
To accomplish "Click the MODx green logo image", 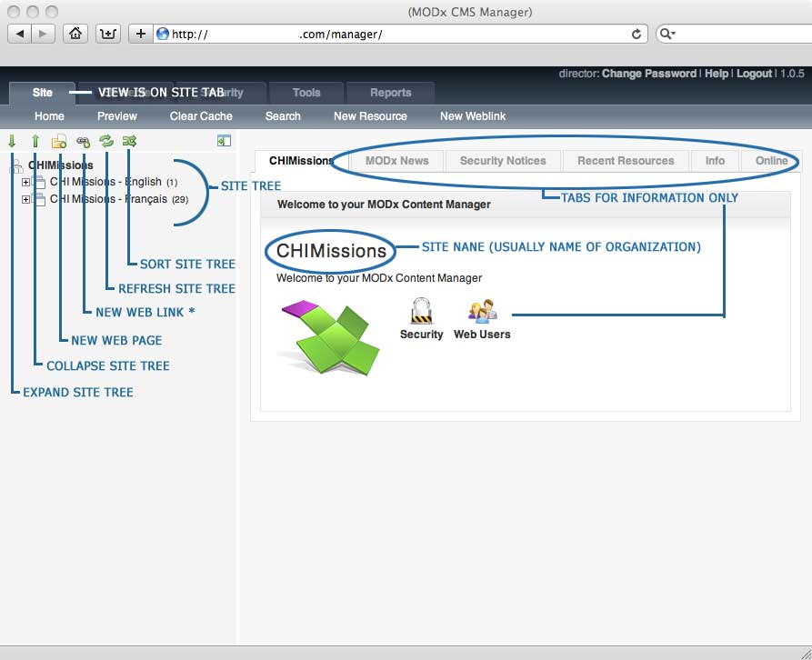I will (x=330, y=336).
